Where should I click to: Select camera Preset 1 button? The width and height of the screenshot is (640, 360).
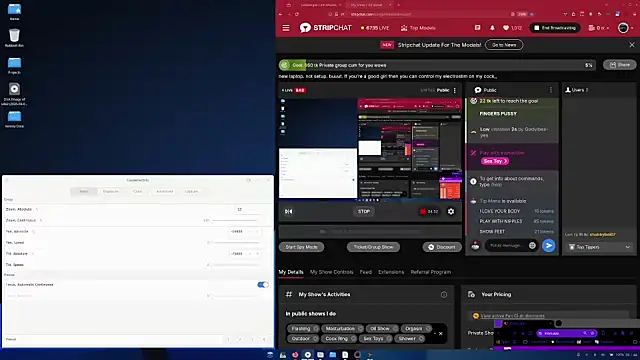[228, 339]
